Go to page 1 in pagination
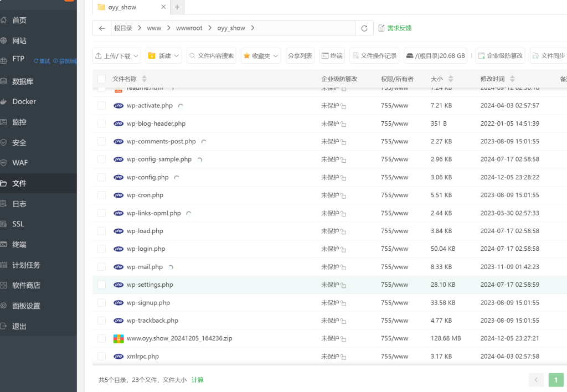 coord(556,380)
